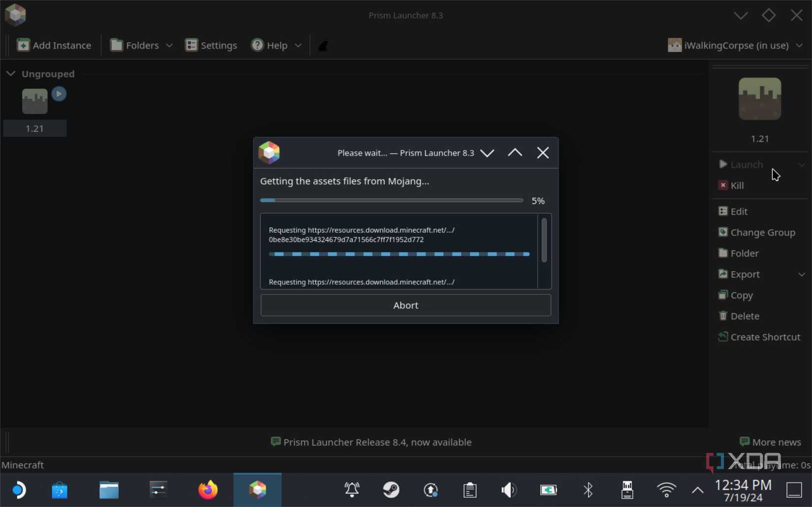The height and width of the screenshot is (507, 812).
Task: Open notifications bell in system tray
Action: pyautogui.click(x=352, y=490)
